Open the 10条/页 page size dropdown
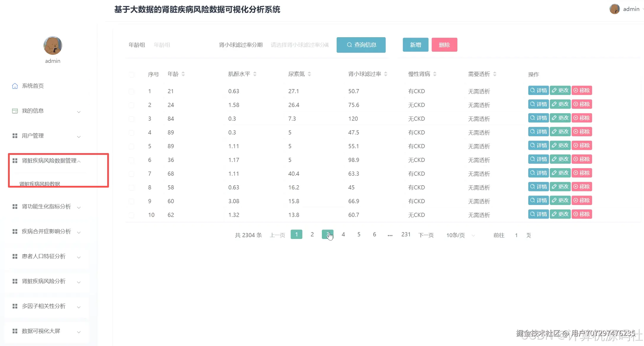The height and width of the screenshot is (346, 644). click(x=459, y=235)
